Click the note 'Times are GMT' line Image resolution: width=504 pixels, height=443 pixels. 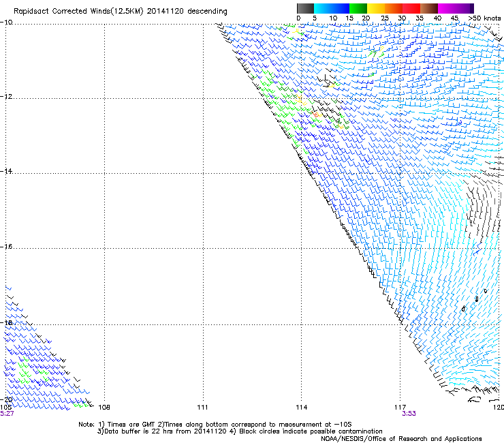[215, 425]
